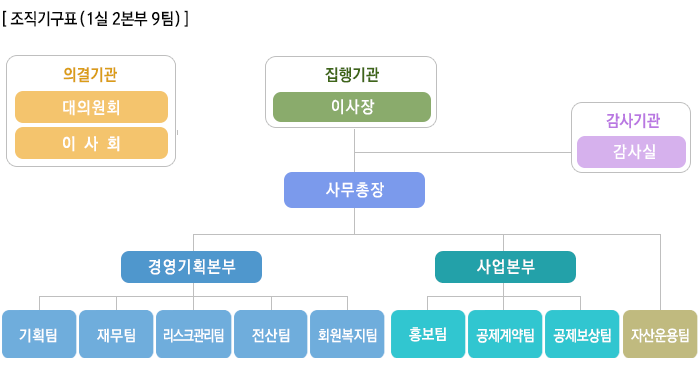
Task: Select the 사무총장 box
Action: pyautogui.click(x=354, y=190)
